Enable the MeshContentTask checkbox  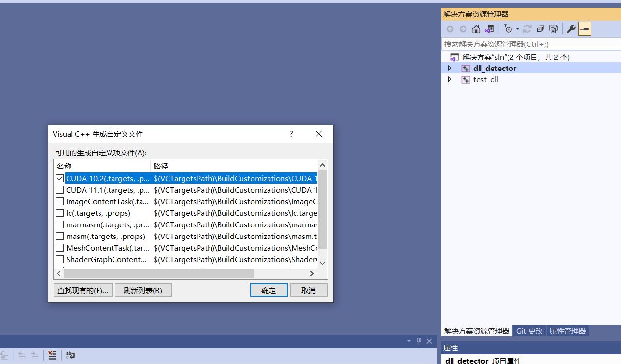tap(60, 248)
